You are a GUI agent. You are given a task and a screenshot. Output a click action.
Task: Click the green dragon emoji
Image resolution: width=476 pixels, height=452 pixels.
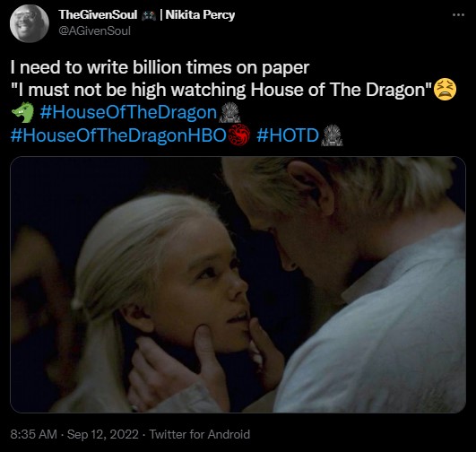[x=23, y=112]
